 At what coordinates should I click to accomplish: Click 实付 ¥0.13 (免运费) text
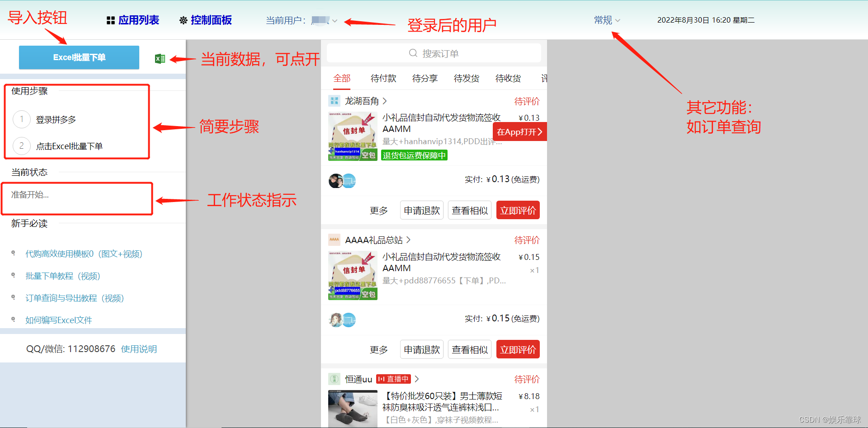[502, 179]
